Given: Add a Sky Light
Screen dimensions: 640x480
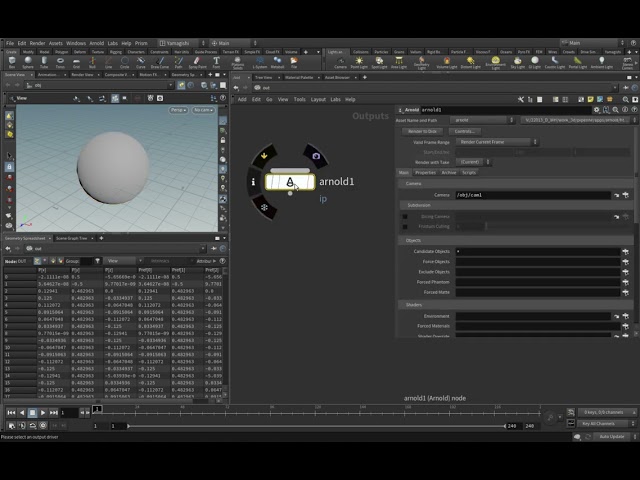Looking at the screenshot, I should pyautogui.click(x=518, y=62).
